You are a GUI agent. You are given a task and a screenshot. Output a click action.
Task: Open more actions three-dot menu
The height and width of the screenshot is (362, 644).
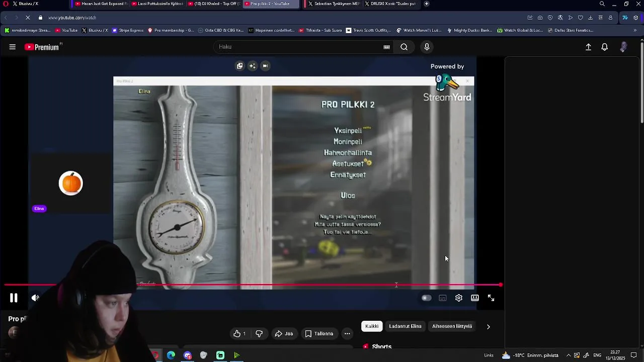click(x=347, y=333)
